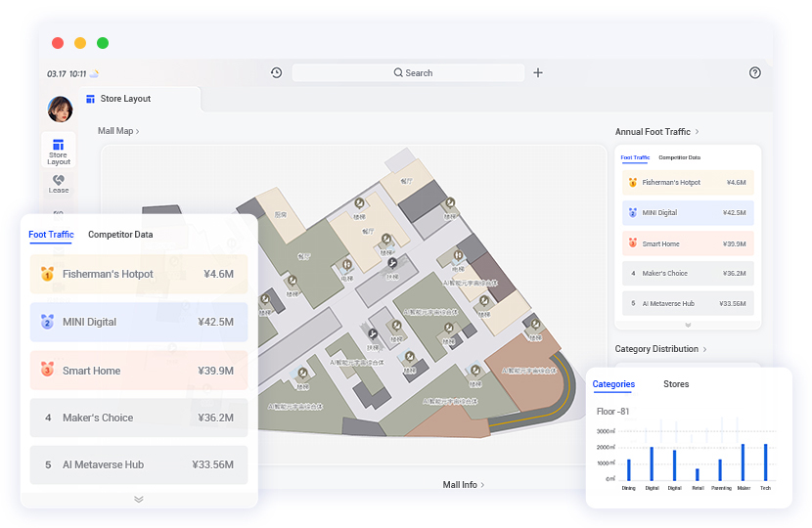Open Category Distribution details

pyautogui.click(x=704, y=349)
